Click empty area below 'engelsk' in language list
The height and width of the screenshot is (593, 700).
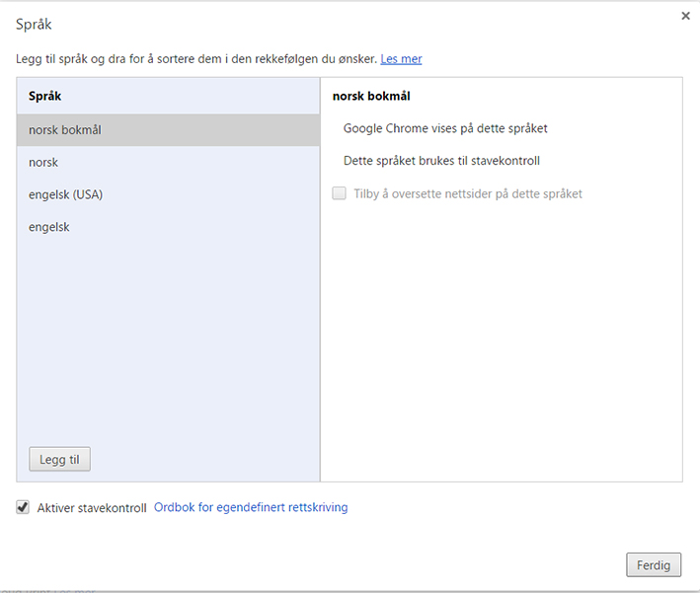tap(168, 335)
